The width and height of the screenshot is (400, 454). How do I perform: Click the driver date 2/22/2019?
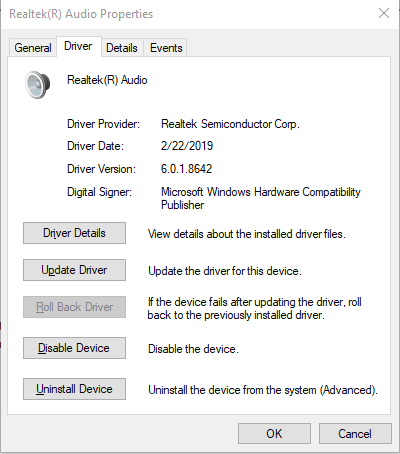187,146
